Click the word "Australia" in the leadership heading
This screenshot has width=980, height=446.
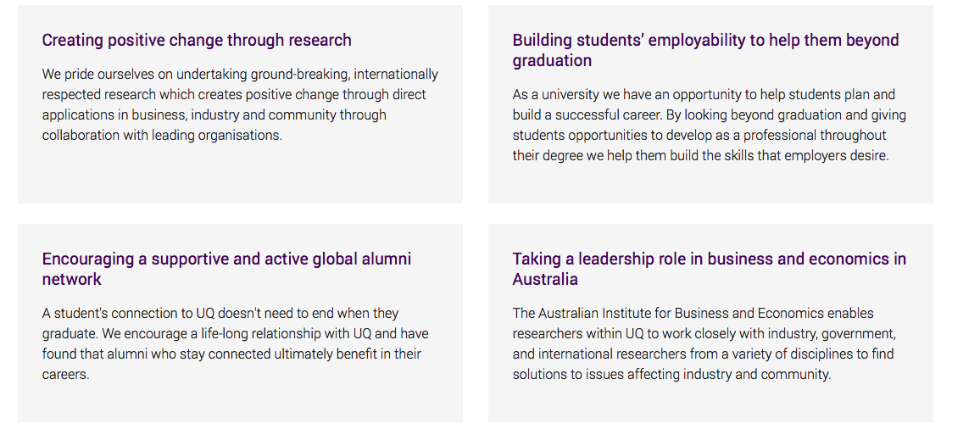click(545, 280)
